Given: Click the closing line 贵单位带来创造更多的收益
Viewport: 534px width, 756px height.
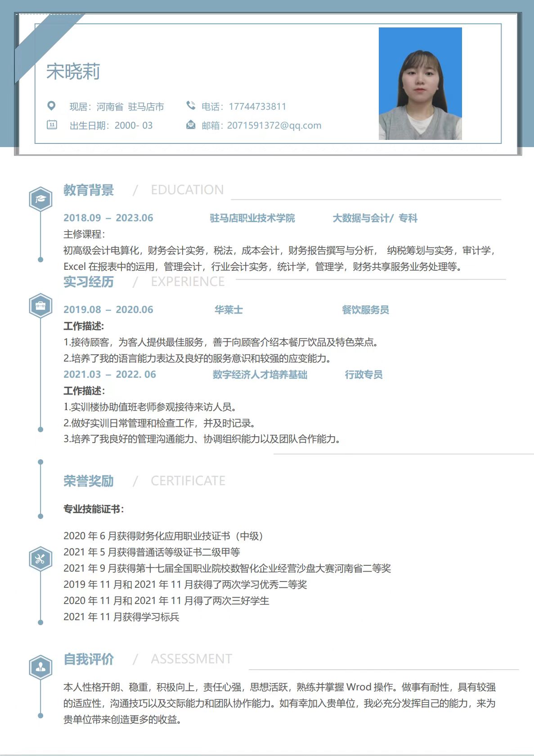Looking at the screenshot, I should (122, 720).
